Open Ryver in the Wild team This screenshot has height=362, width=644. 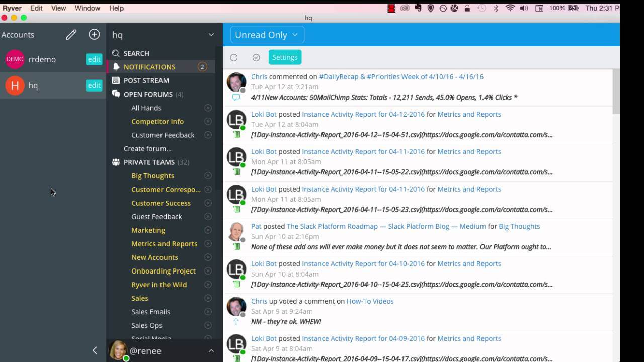coord(159,284)
